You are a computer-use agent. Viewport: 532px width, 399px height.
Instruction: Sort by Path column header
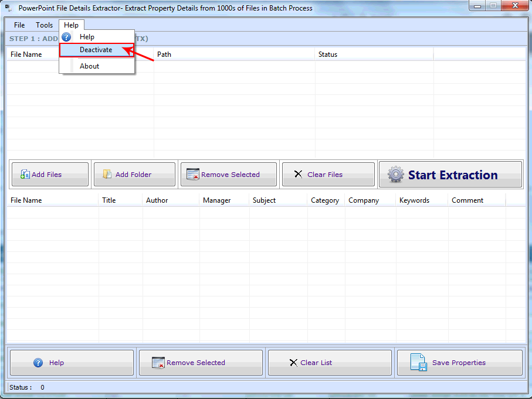(234, 54)
